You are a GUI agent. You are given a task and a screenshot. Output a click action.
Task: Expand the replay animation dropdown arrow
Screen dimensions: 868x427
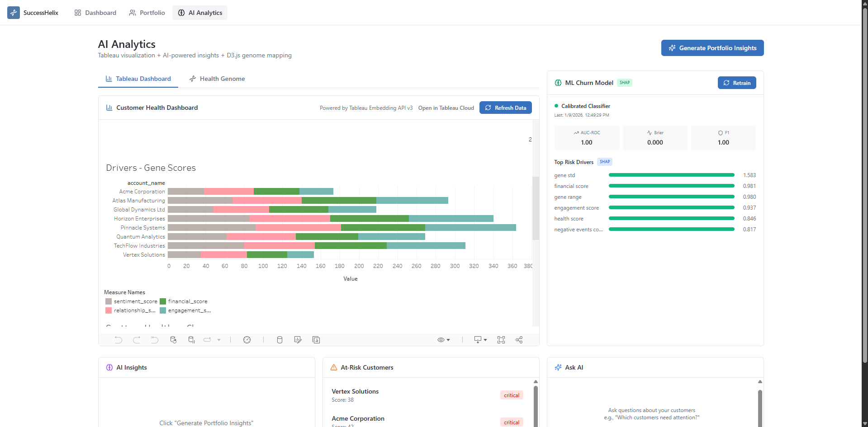coord(219,340)
